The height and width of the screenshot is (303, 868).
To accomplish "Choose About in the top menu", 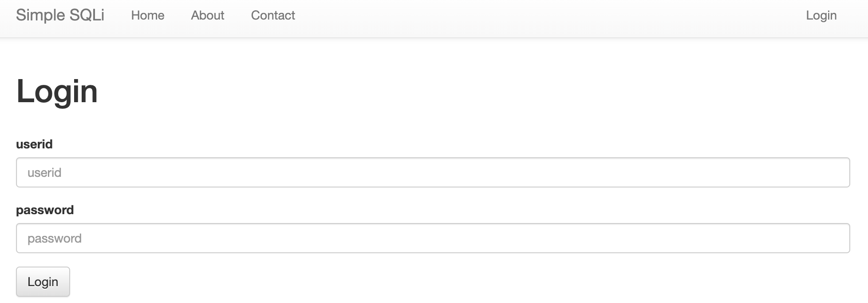I will pos(207,16).
